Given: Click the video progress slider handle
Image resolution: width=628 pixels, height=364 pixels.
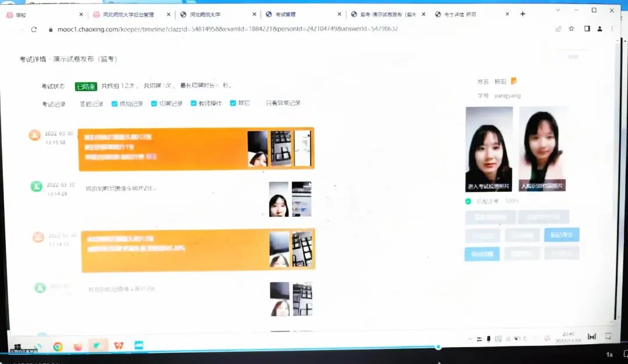Looking at the screenshot, I should click(x=439, y=347).
